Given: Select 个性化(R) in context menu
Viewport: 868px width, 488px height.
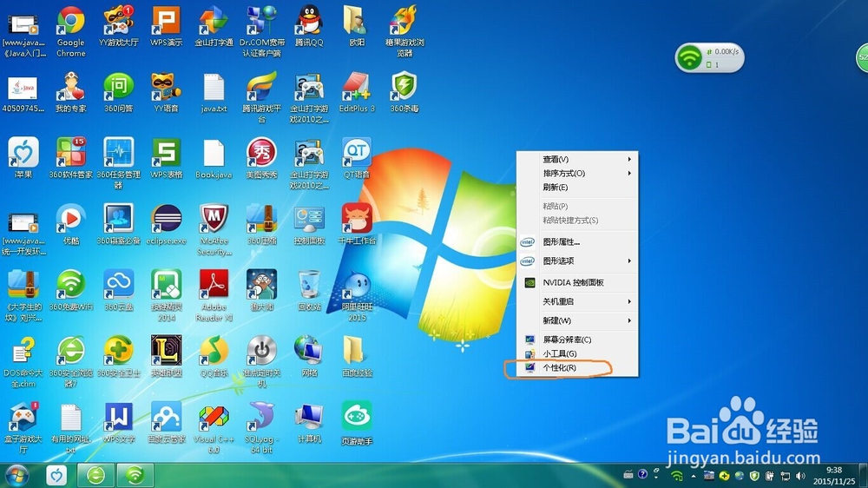Looking at the screenshot, I should click(x=577, y=367).
